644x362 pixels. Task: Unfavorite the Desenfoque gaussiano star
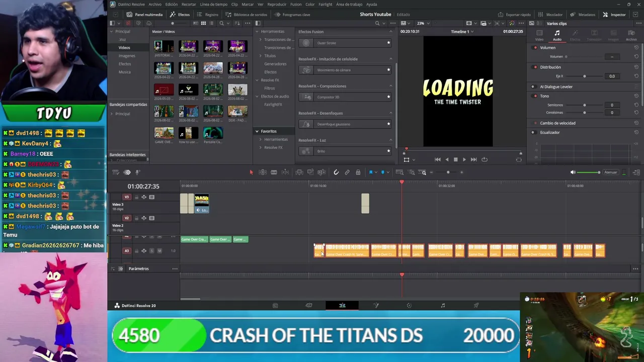[x=388, y=124]
